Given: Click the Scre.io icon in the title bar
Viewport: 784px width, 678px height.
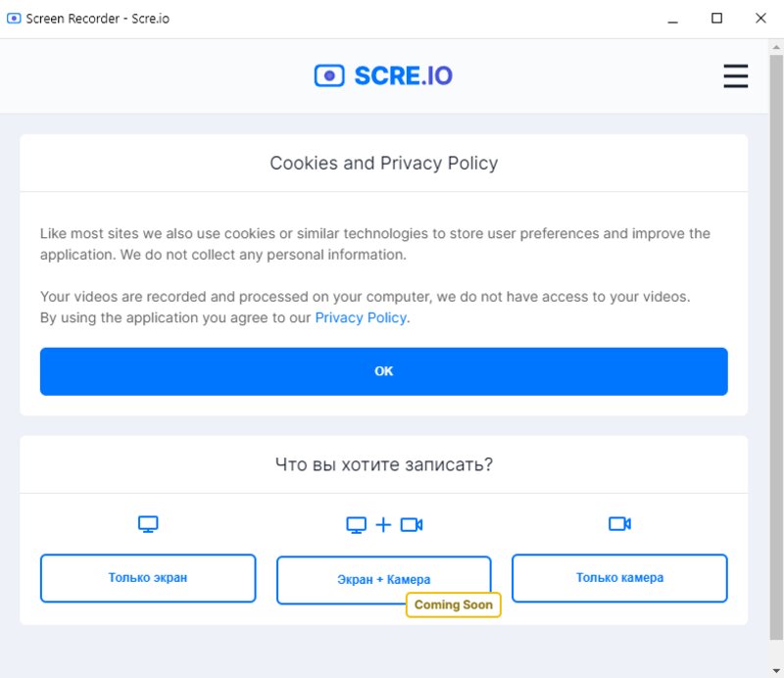Looking at the screenshot, I should coord(14,18).
